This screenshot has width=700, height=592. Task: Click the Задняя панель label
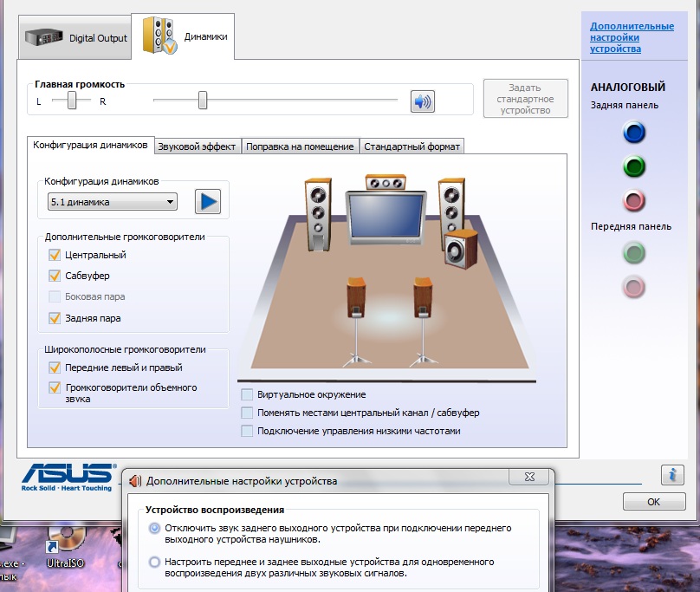[x=624, y=106]
